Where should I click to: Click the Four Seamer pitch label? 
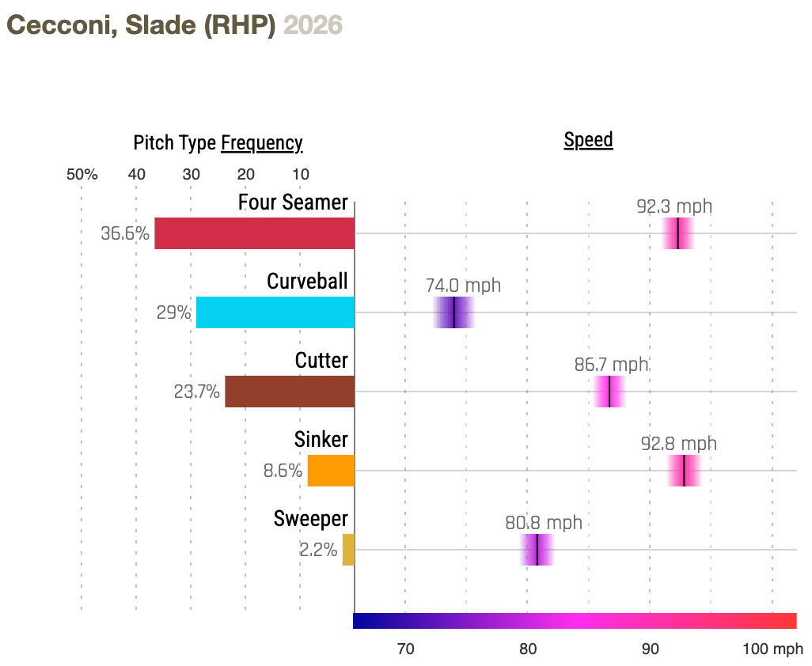coord(293,202)
